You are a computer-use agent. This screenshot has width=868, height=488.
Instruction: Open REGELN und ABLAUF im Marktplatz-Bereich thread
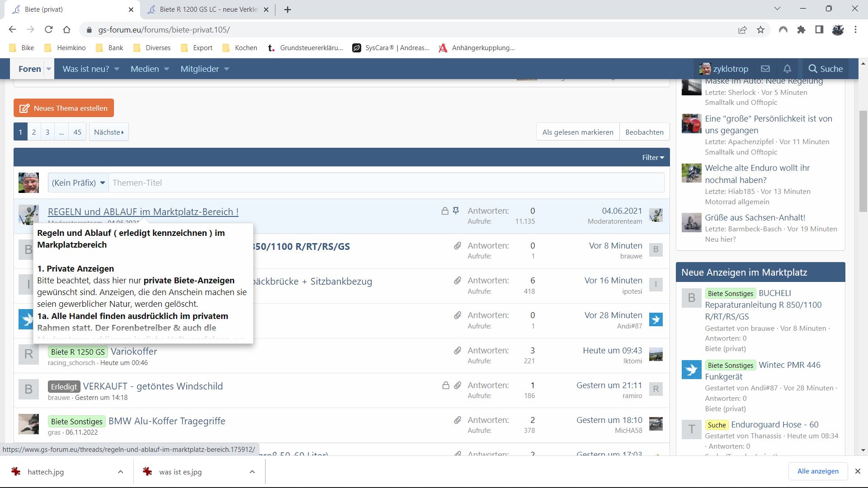point(143,211)
